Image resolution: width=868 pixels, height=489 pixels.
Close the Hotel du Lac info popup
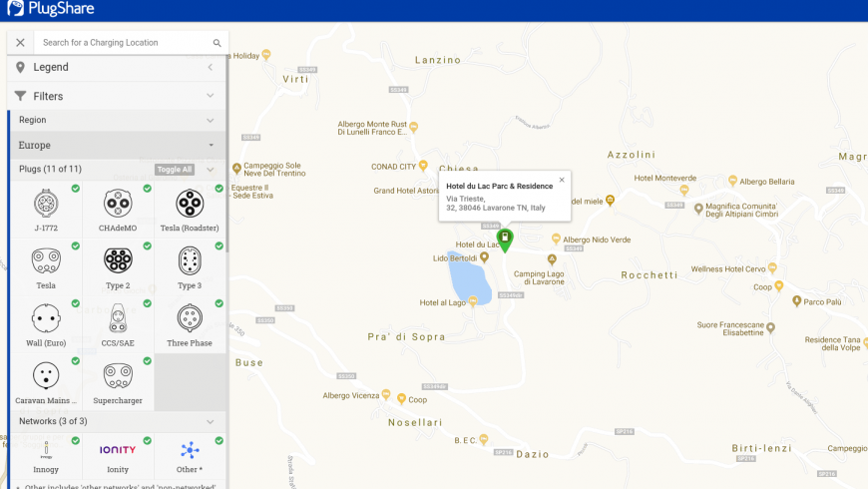point(561,180)
